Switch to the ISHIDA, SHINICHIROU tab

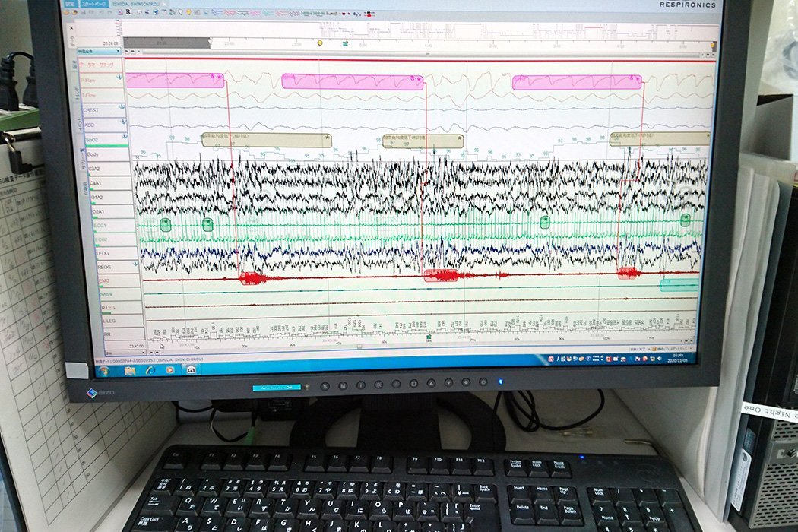click(x=135, y=3)
